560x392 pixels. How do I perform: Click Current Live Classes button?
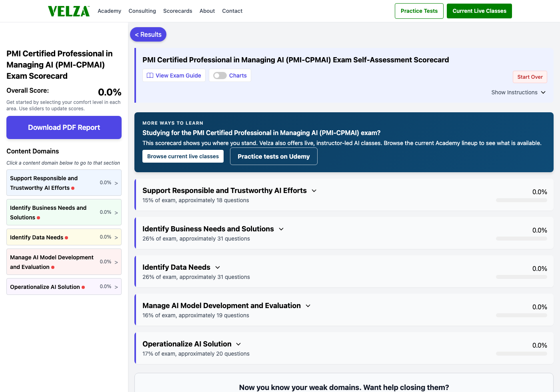tap(479, 11)
